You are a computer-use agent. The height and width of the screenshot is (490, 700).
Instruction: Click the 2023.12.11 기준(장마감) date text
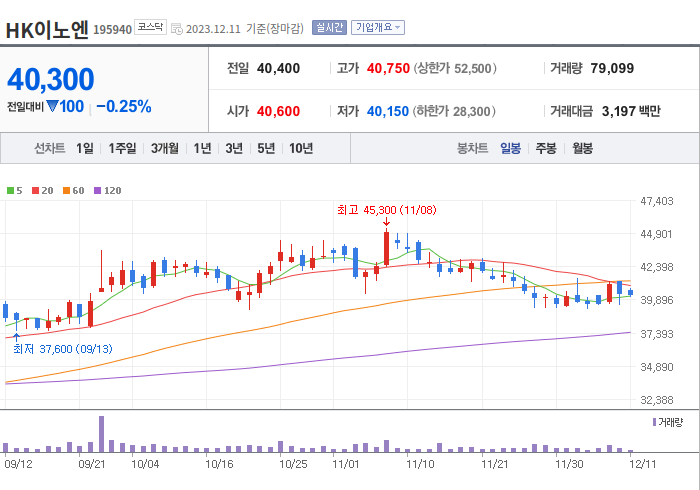pyautogui.click(x=245, y=29)
